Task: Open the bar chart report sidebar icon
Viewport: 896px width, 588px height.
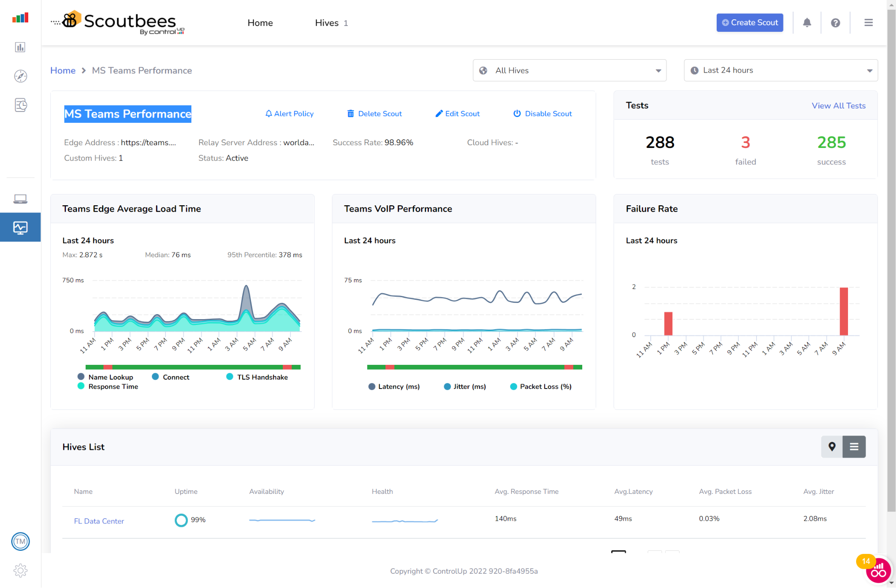Action: (x=21, y=48)
